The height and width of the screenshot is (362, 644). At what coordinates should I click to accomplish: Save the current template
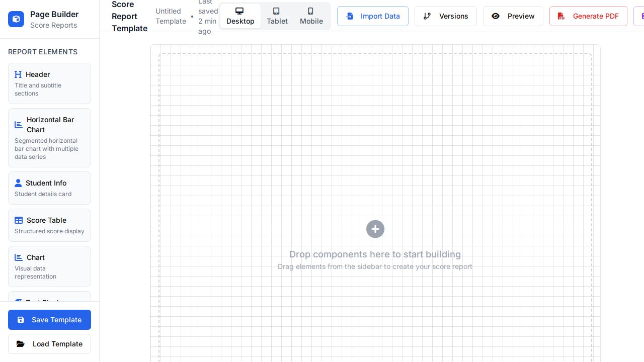point(49,320)
